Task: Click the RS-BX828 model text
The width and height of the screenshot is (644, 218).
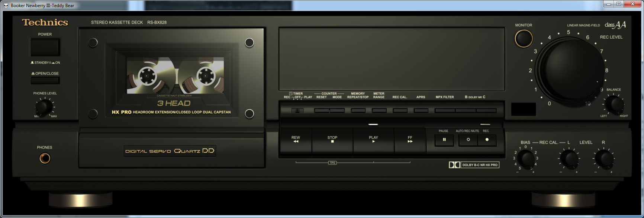Action: (x=157, y=22)
